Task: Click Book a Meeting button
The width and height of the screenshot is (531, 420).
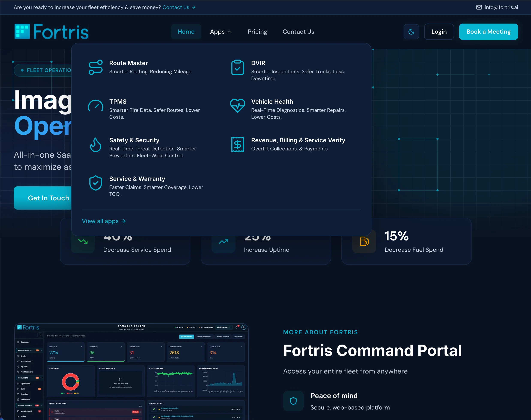Action: point(489,32)
